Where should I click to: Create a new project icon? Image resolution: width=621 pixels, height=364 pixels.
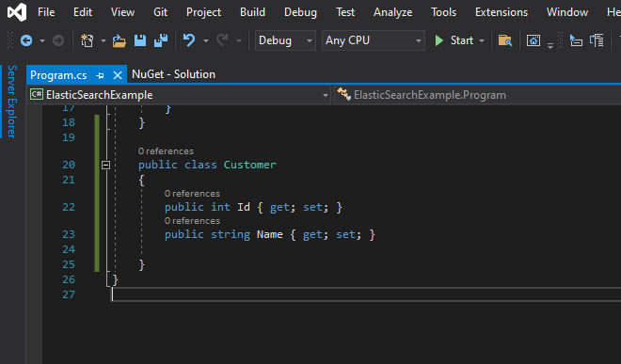88,40
